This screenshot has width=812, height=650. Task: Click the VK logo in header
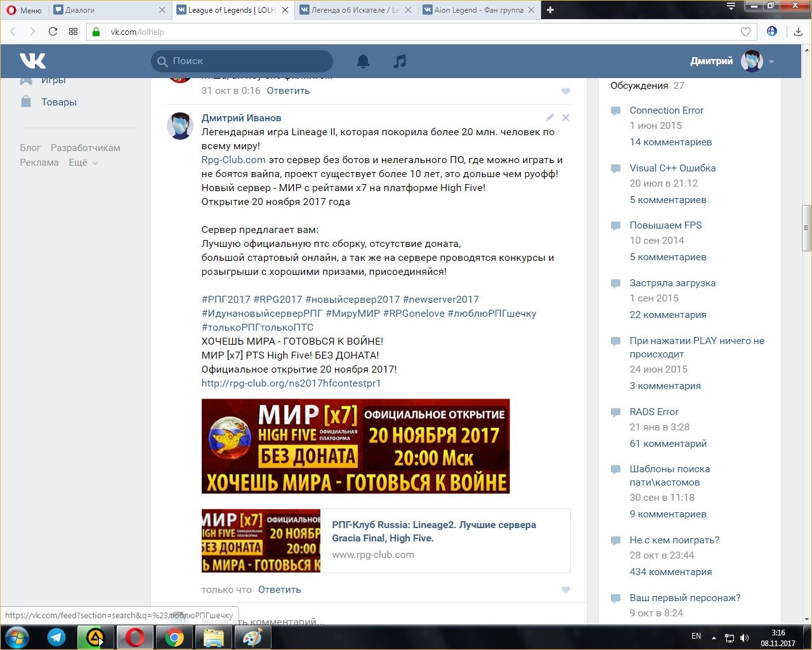tap(32, 61)
